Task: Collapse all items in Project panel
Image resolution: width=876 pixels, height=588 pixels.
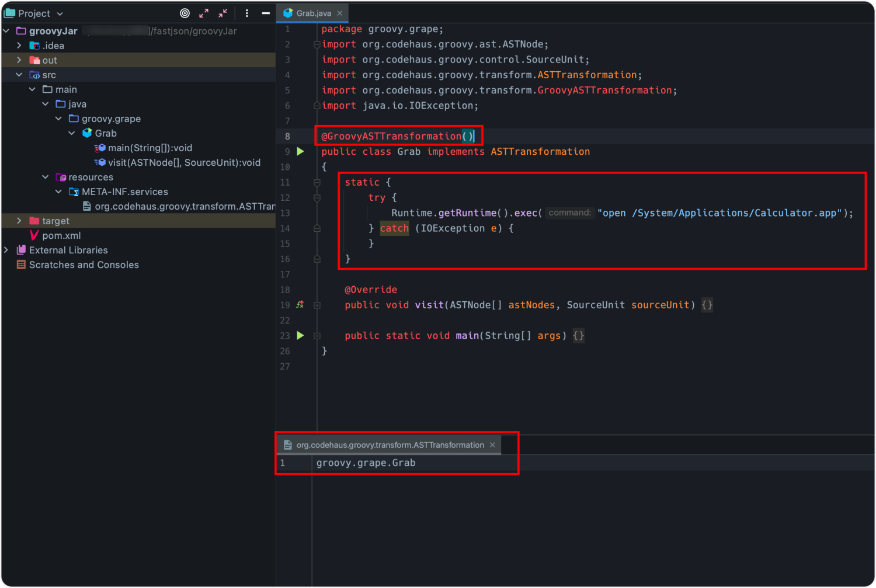Action: coord(223,13)
